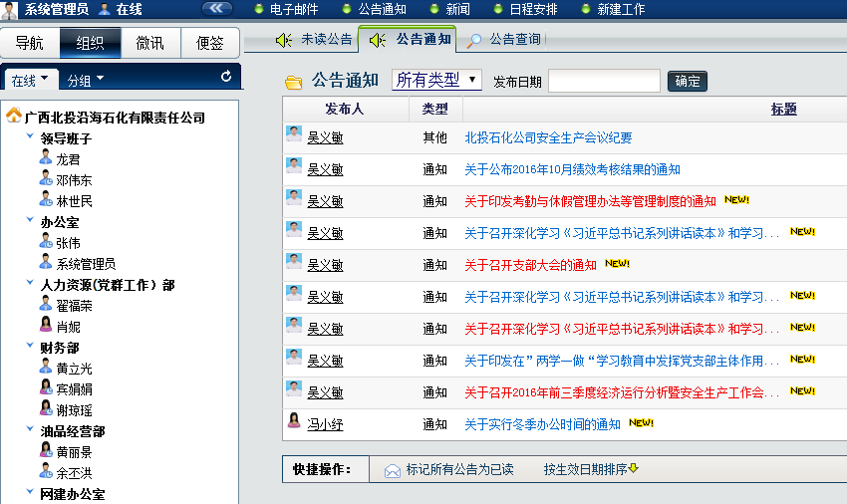Viewport: 847px width, 504px height.
Task: Open the 所有类型 type dropdown
Action: pyautogui.click(x=436, y=80)
